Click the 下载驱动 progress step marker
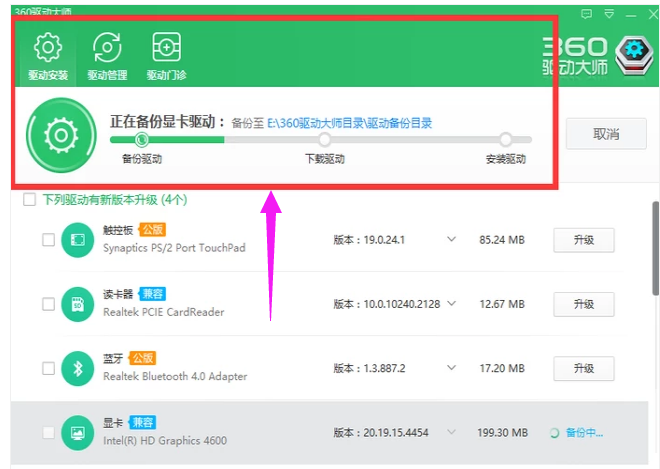Image resolution: width=660 pixels, height=469 pixels. tap(325, 139)
